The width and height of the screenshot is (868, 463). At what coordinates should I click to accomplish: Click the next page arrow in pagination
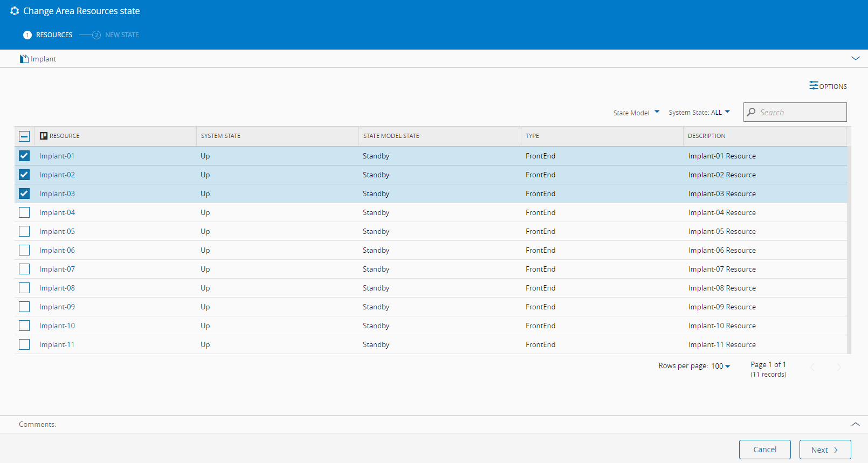(838, 368)
